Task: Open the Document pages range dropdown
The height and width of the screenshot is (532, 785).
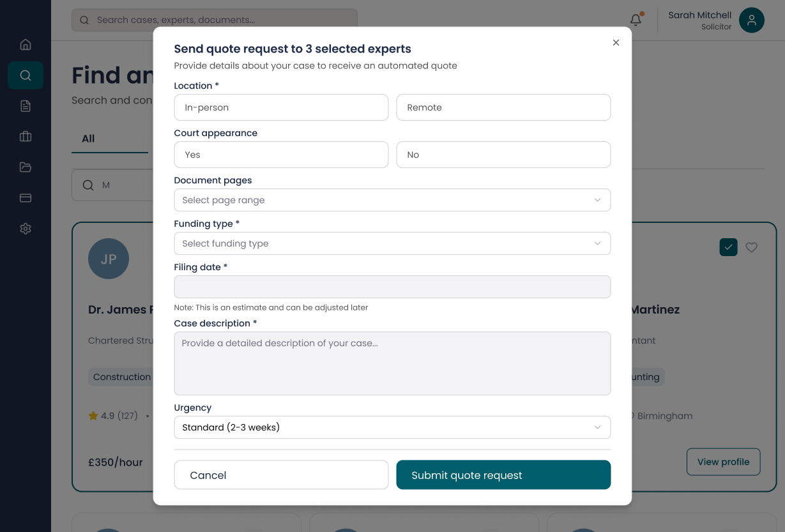Action: click(392, 200)
